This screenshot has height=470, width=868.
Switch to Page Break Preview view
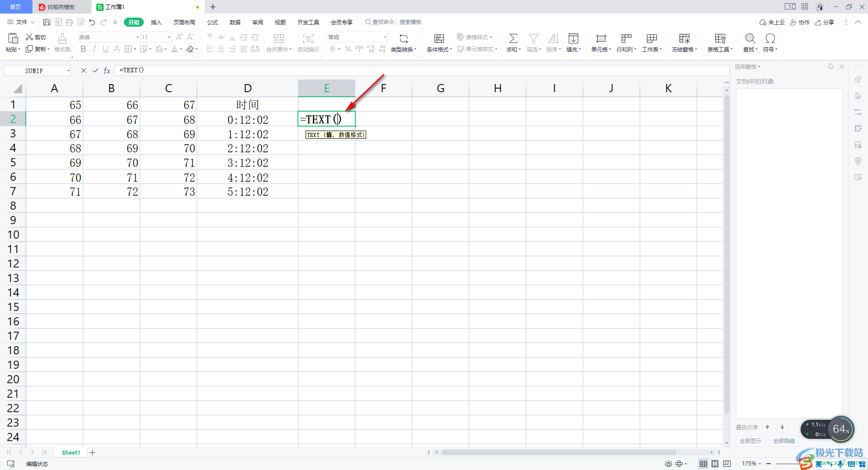(727, 464)
